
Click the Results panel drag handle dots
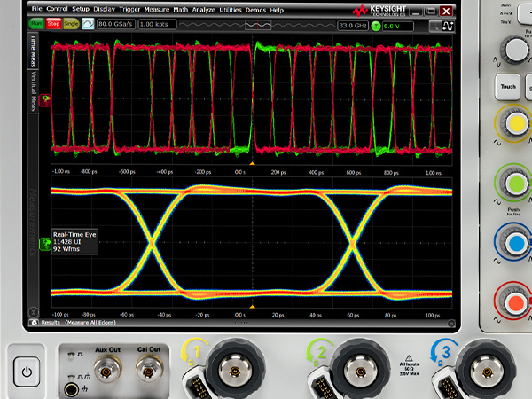[x=241, y=321]
